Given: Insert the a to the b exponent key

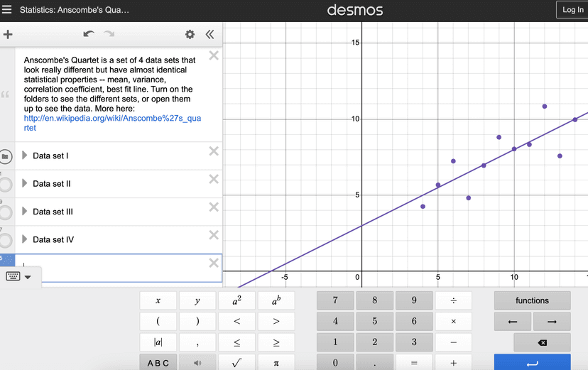Looking at the screenshot, I should [276, 300].
